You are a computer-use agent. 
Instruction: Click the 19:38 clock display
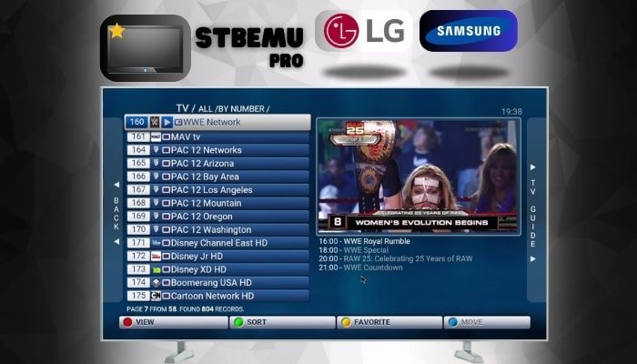point(511,112)
